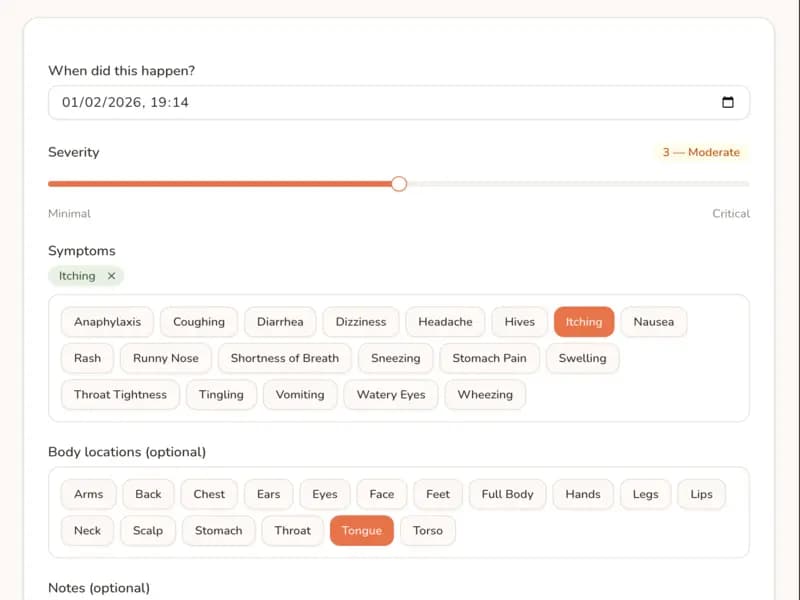Enable the Lips body location
This screenshot has width=800, height=600.
pos(701,493)
